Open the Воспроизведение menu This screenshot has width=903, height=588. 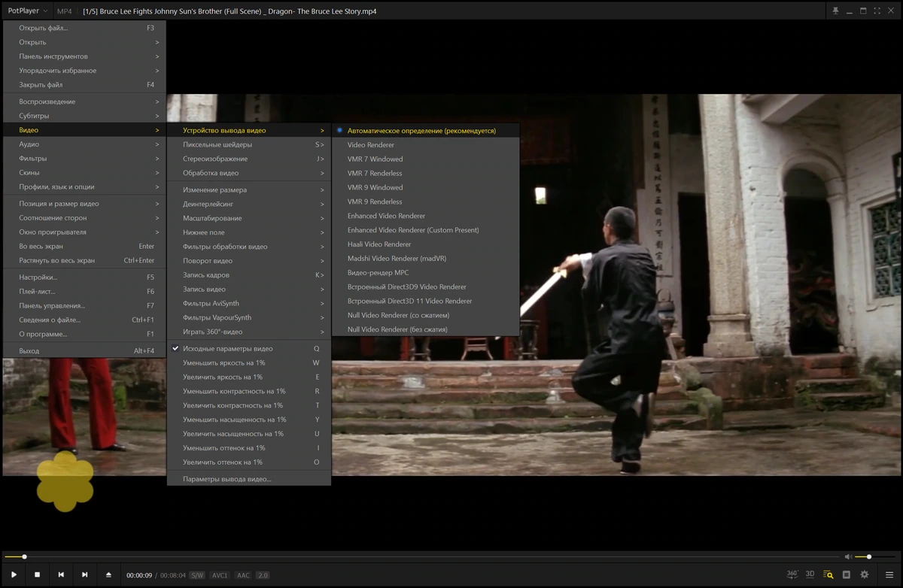point(84,102)
